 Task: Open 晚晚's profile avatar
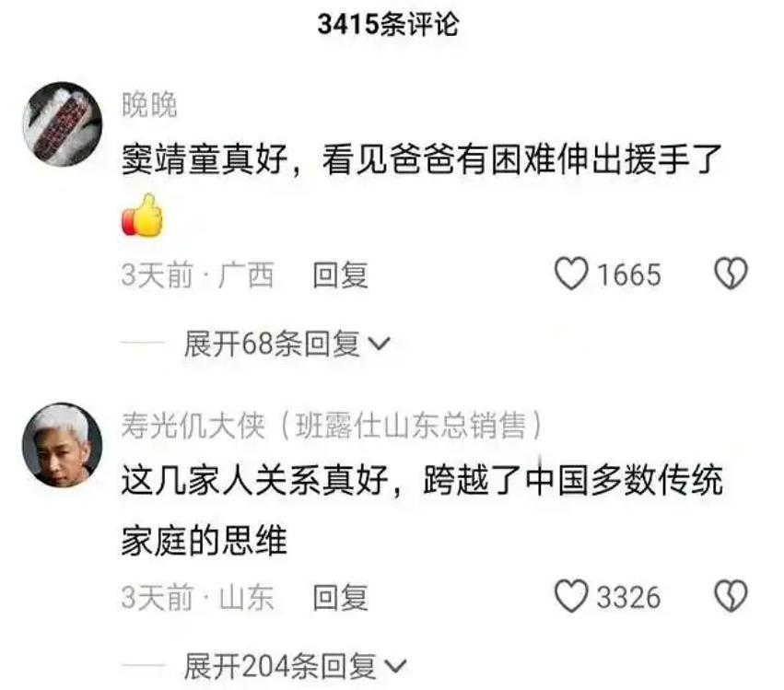(63, 123)
